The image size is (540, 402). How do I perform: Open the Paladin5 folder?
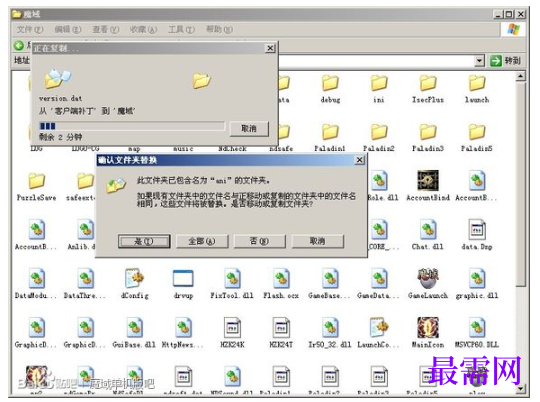tap(477, 132)
